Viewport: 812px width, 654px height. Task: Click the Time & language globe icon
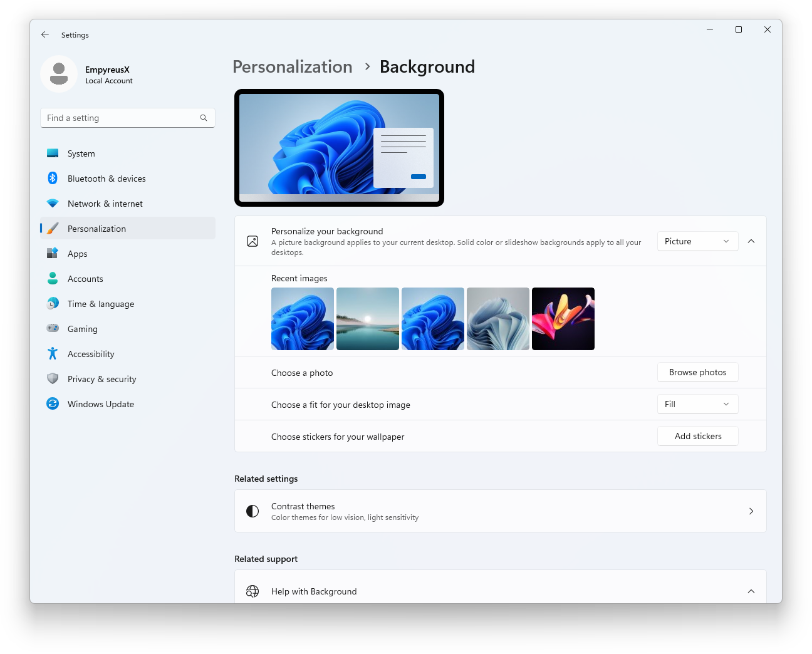coord(53,304)
